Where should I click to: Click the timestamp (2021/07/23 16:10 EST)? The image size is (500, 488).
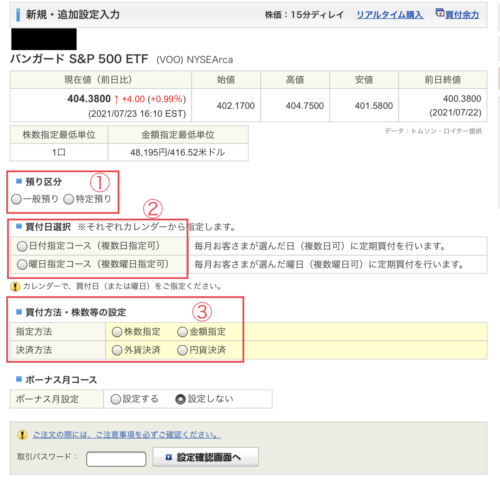137,114
